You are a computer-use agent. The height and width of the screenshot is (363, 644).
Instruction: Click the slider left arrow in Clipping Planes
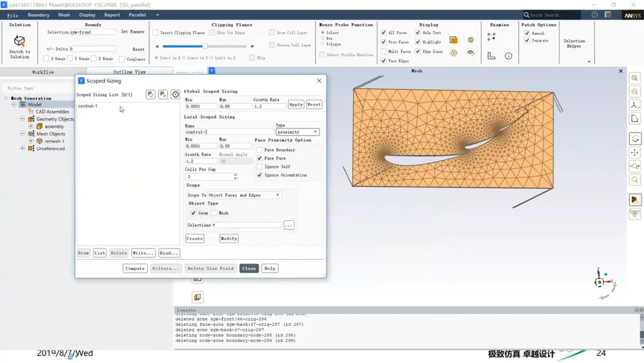[x=157, y=46]
